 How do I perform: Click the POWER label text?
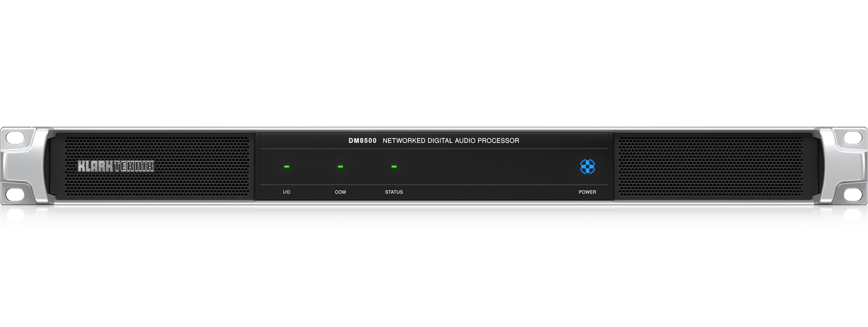click(587, 192)
